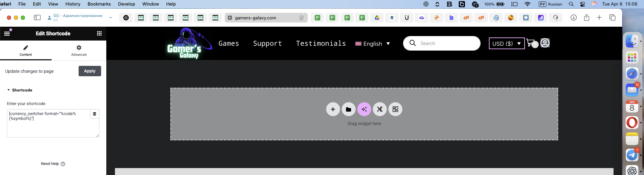Open the Bookmarks menu in the menu bar

pyautogui.click(x=99, y=4)
